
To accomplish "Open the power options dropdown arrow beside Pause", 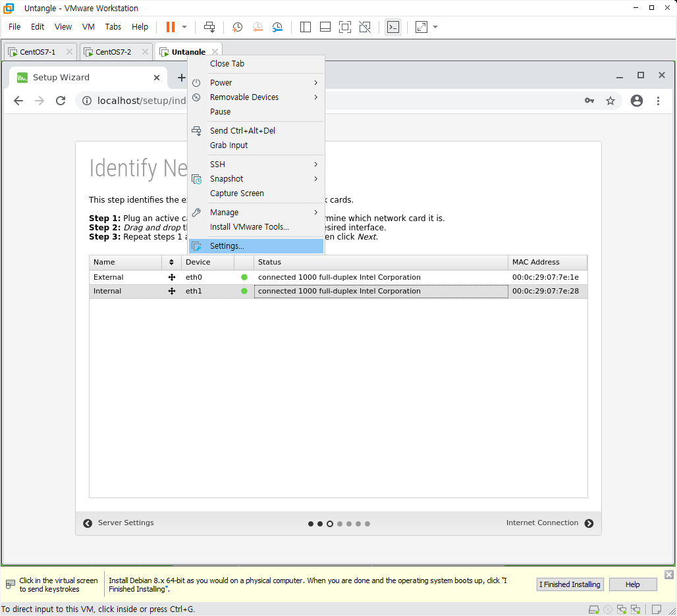I will (184, 27).
